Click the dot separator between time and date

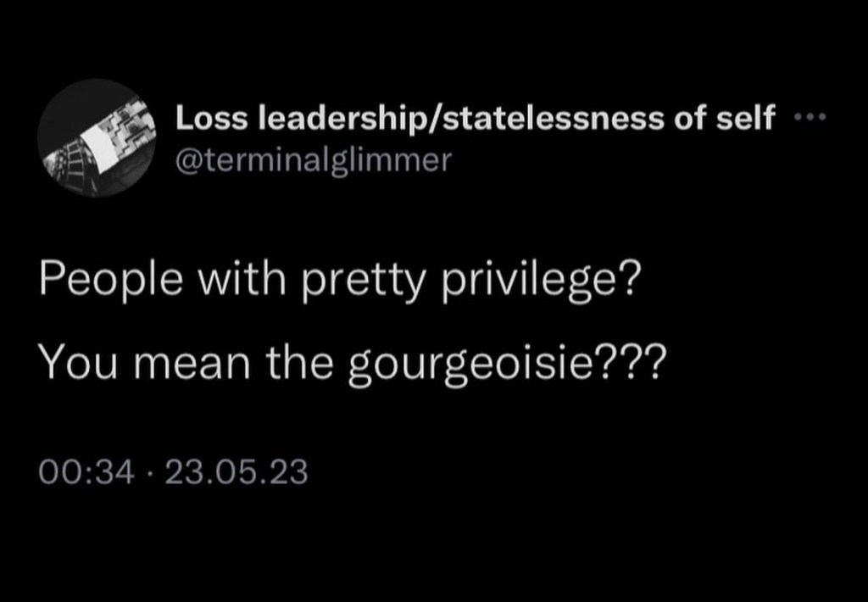point(149,471)
